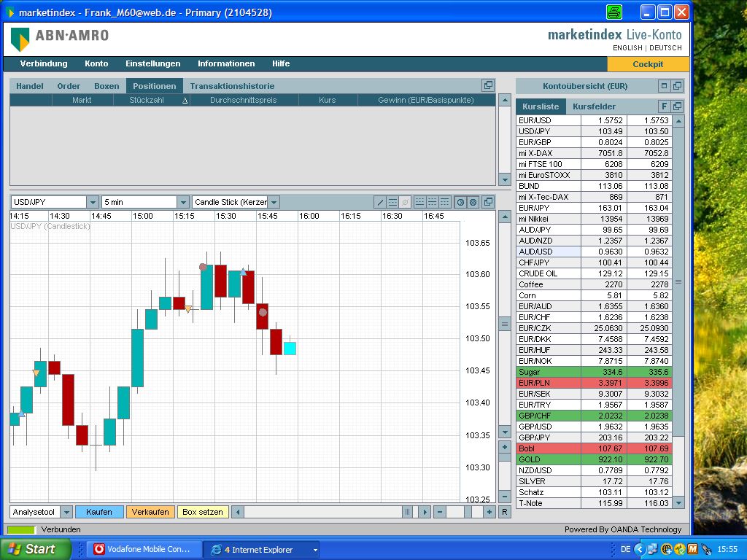The image size is (747, 560).
Task: Click the disabled delete-line (crossed circle) icon
Action: tap(405, 203)
